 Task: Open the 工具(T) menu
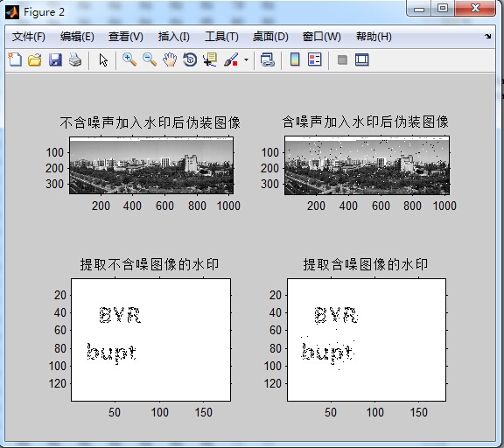coord(221,37)
